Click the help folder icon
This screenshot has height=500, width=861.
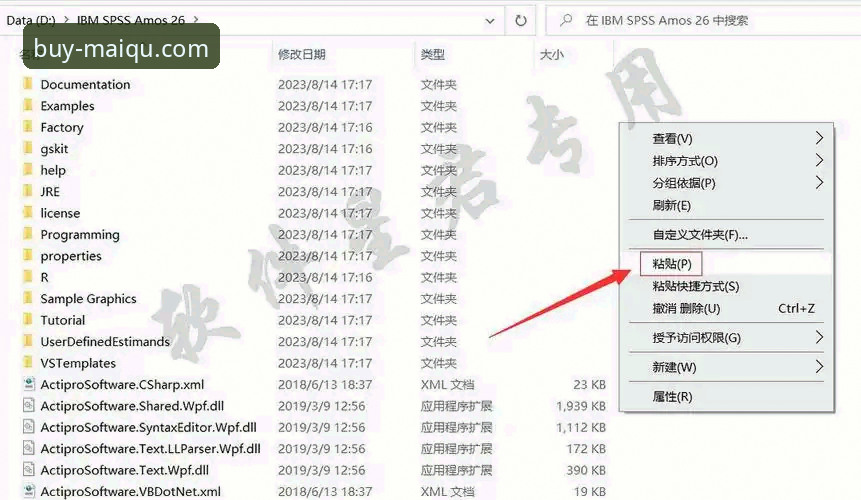click(x=27, y=170)
